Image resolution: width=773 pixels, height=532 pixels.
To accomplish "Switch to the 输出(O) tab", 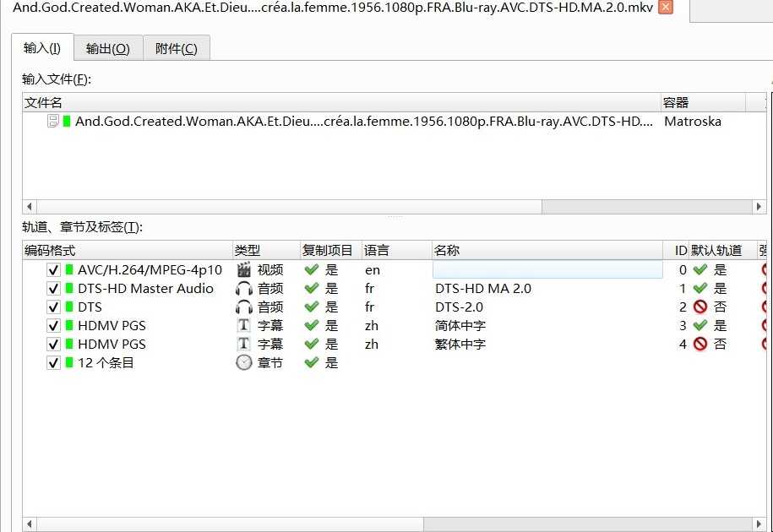I will click(x=108, y=49).
